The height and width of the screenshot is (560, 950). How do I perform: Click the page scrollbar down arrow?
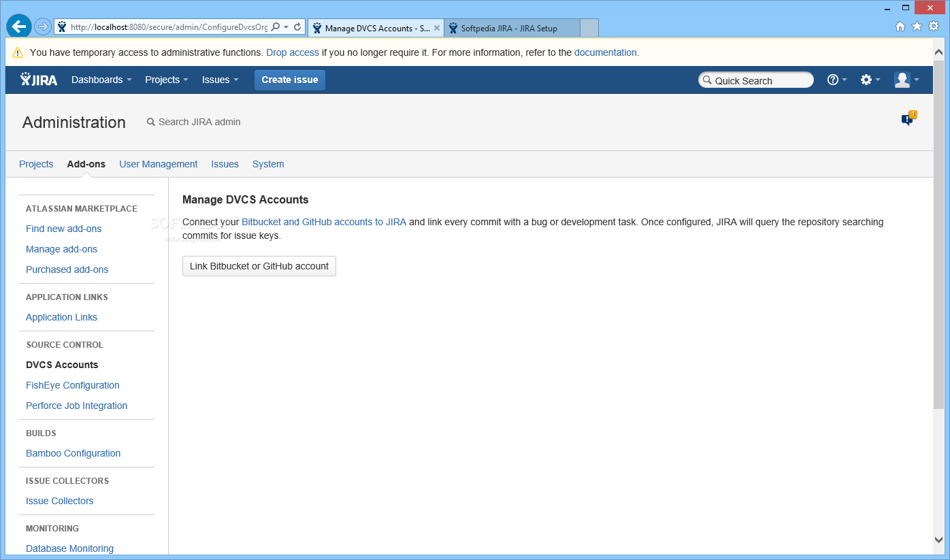[x=939, y=540]
